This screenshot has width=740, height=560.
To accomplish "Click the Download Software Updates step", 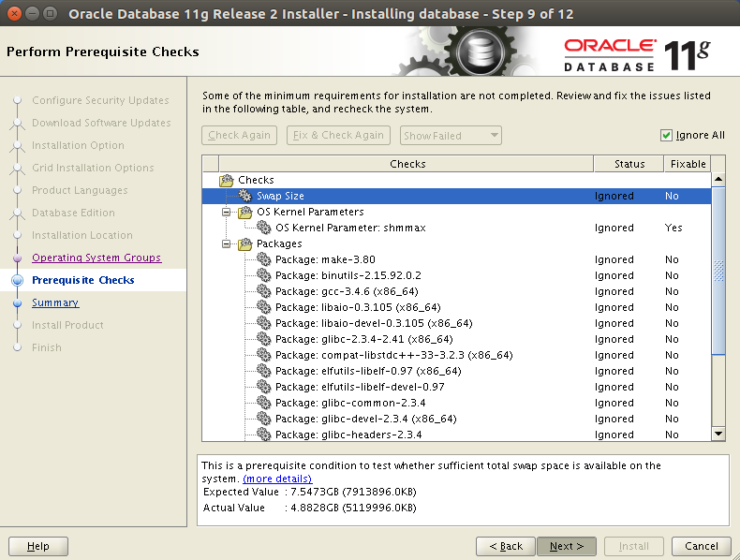I will click(101, 123).
